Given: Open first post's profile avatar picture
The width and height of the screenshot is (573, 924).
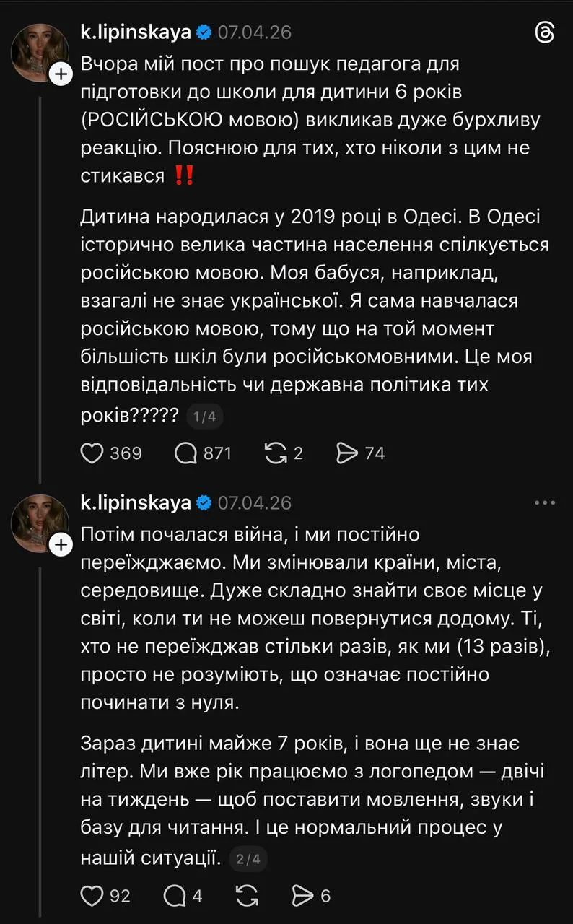Looking at the screenshot, I should click(40, 52).
